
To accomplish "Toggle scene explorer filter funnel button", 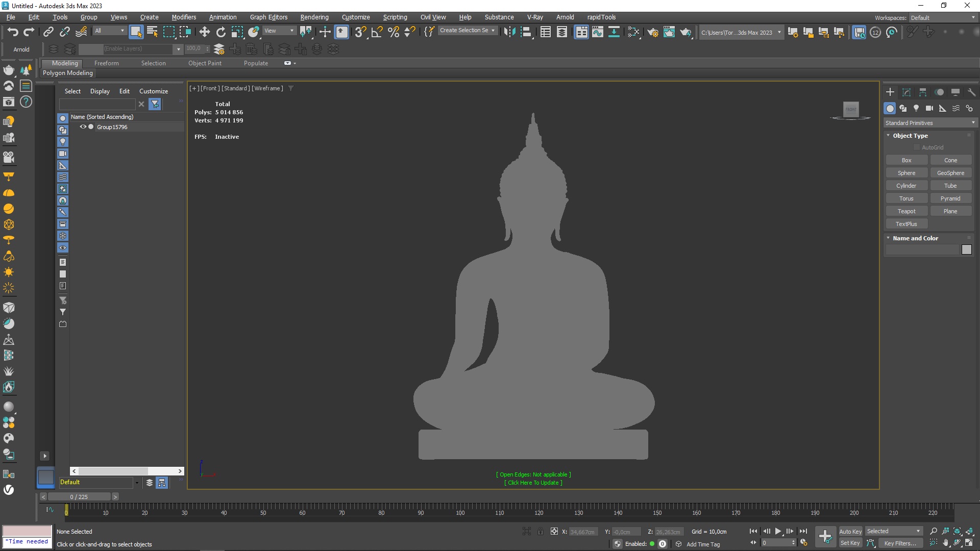I will [155, 104].
